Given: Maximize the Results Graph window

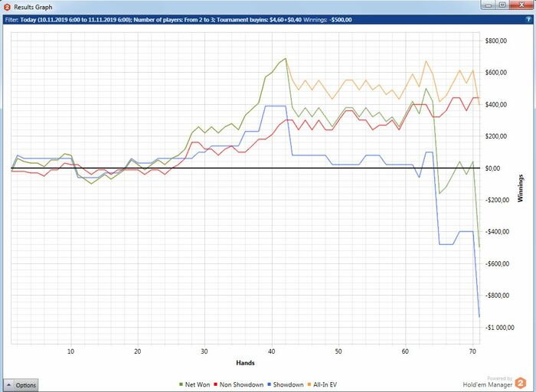Looking at the screenshot, I should pyautogui.click(x=502, y=5).
